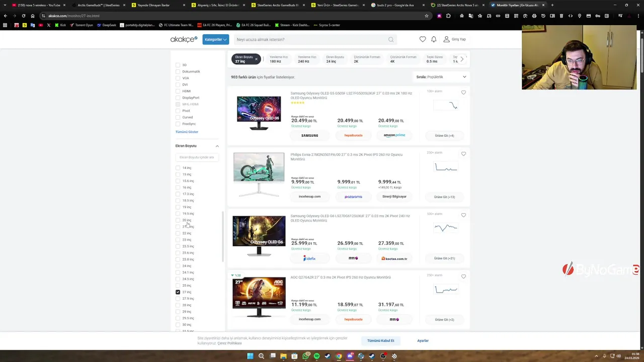This screenshot has height=362, width=644.
Task: Bookmark page with the star icon
Action: pos(427,16)
